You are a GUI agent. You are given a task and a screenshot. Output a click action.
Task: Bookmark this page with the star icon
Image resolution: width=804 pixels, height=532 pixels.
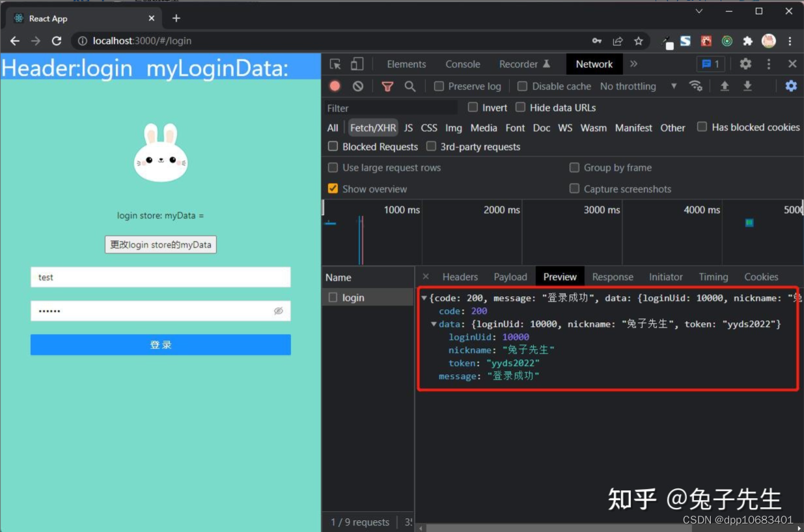pyautogui.click(x=639, y=41)
